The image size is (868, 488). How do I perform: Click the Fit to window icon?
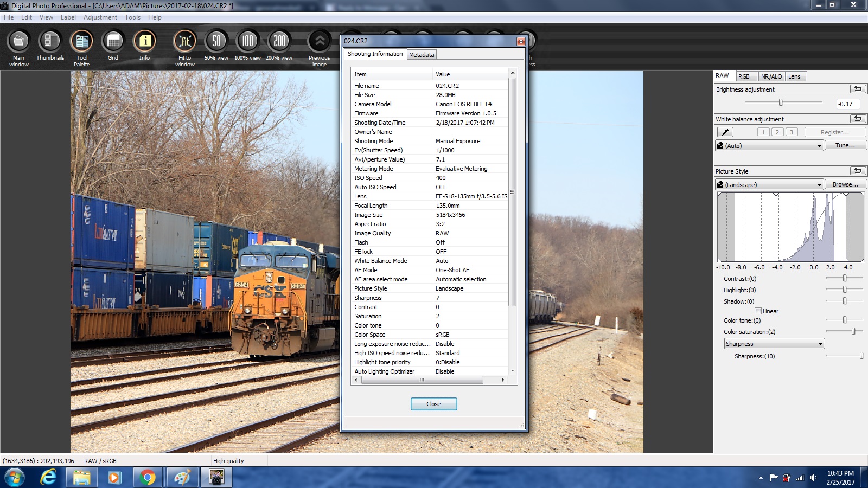coord(184,42)
